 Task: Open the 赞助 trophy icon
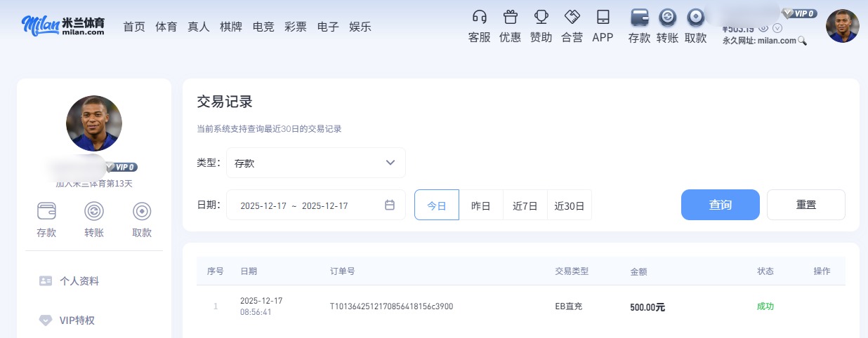click(541, 17)
